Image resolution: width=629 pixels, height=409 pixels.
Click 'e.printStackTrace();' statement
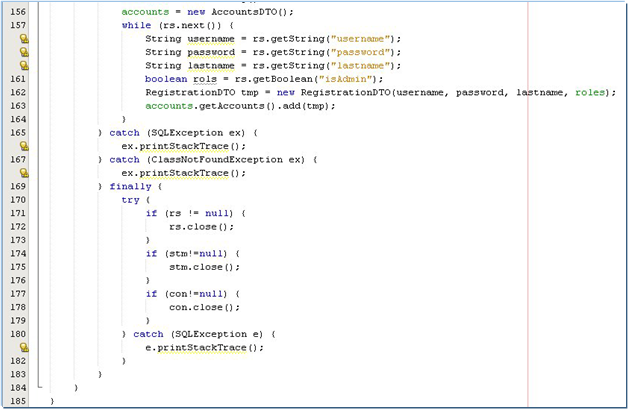click(x=205, y=348)
